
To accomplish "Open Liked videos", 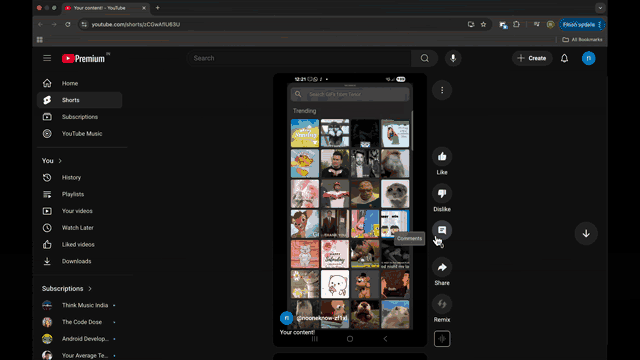I will point(80,244).
